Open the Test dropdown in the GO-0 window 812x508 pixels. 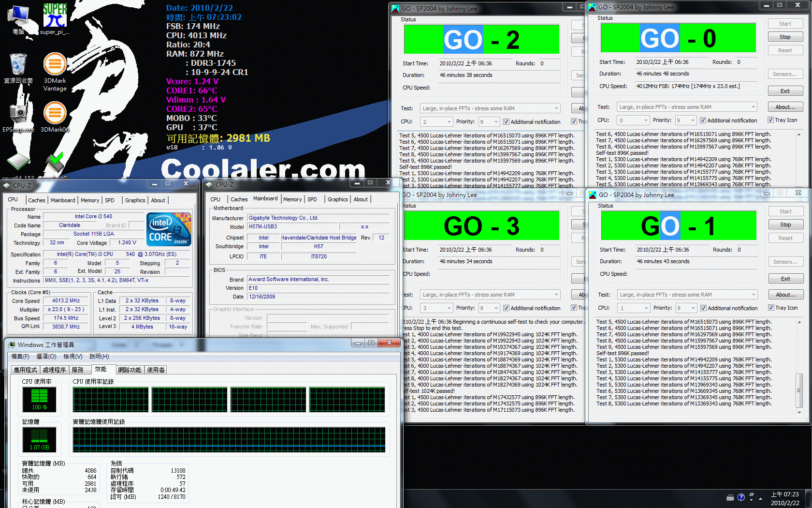687,107
